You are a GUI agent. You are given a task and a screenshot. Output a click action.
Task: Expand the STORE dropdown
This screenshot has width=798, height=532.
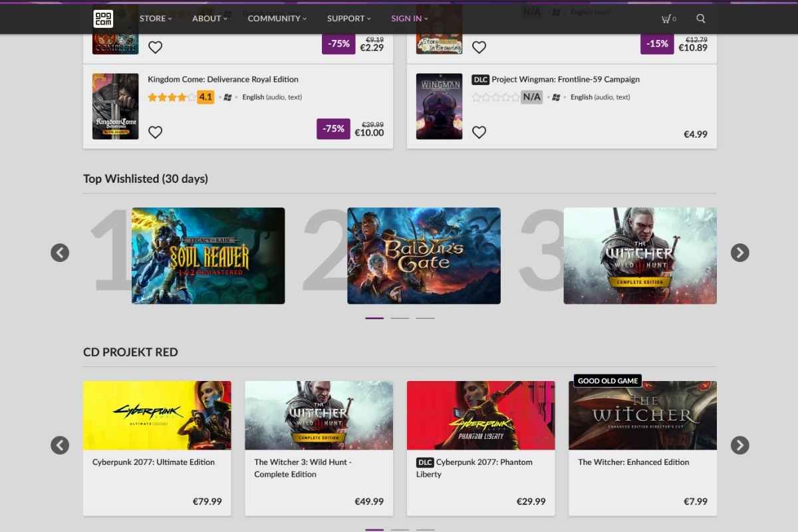tap(152, 19)
